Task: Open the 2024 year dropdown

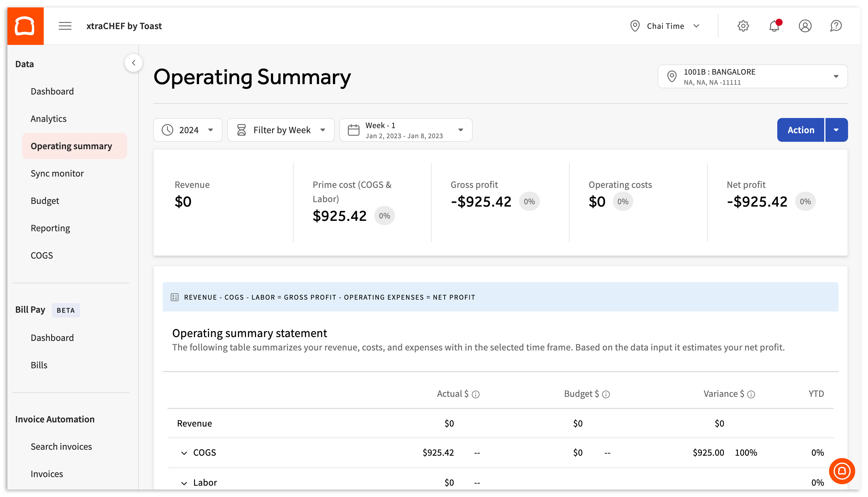Action: (x=187, y=130)
